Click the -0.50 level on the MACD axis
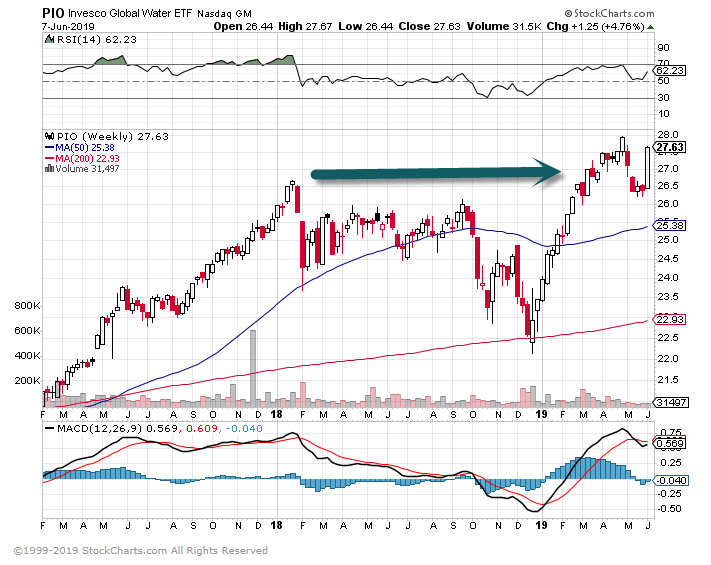The height and width of the screenshot is (565, 711). point(669,508)
